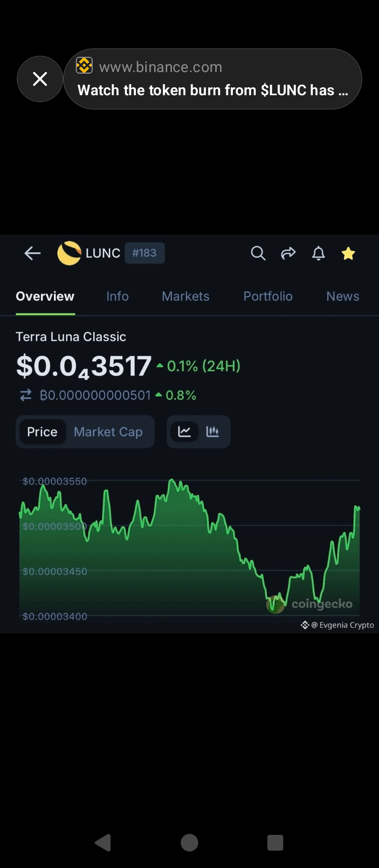This screenshot has width=379, height=868.
Task: Share LUNC using the arrow icon
Action: [288, 254]
